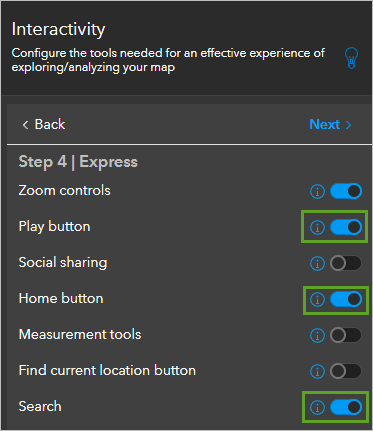This screenshot has width=373, height=431.
Task: Switch off the Home button toggle
Action: (346, 299)
